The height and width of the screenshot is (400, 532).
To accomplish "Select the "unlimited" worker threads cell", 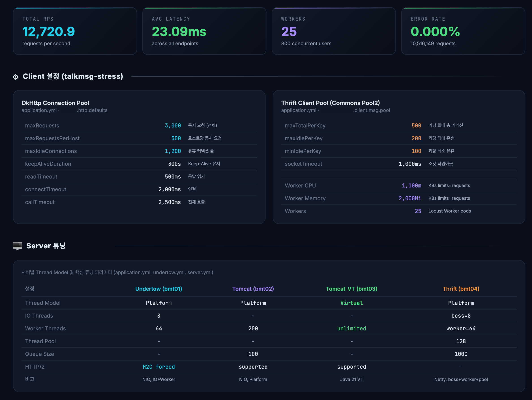I will (x=351, y=328).
